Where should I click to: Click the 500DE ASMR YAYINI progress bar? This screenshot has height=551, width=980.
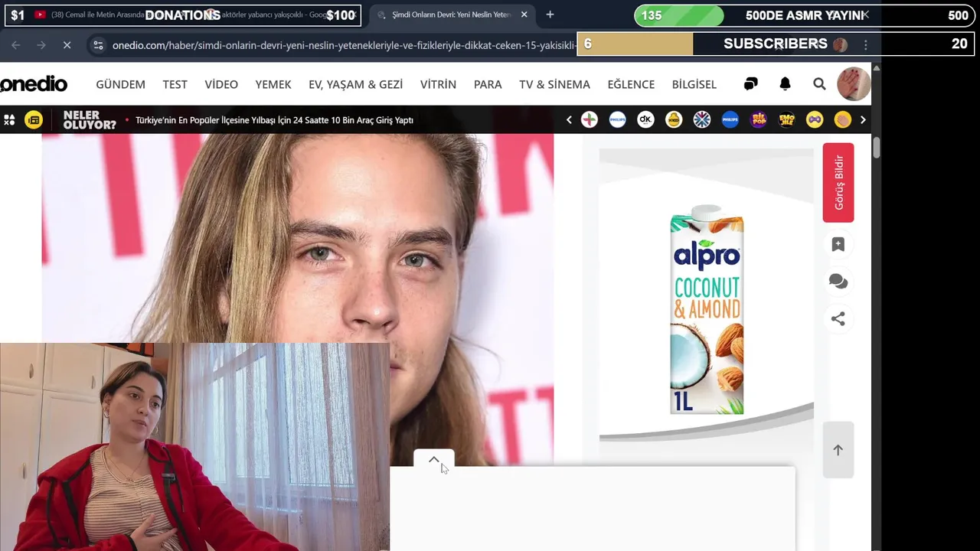coord(805,15)
